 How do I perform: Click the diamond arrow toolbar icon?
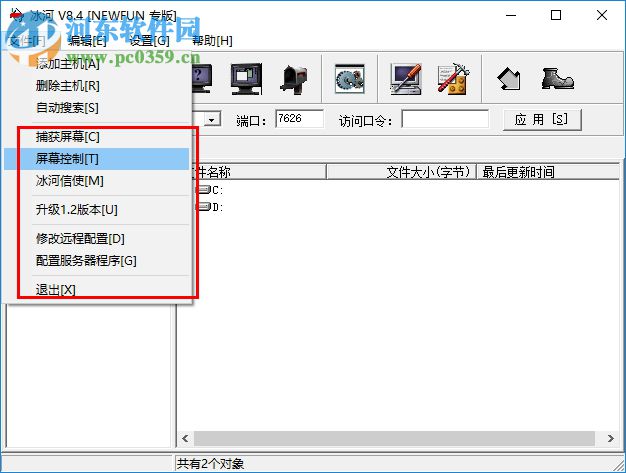[x=509, y=79]
